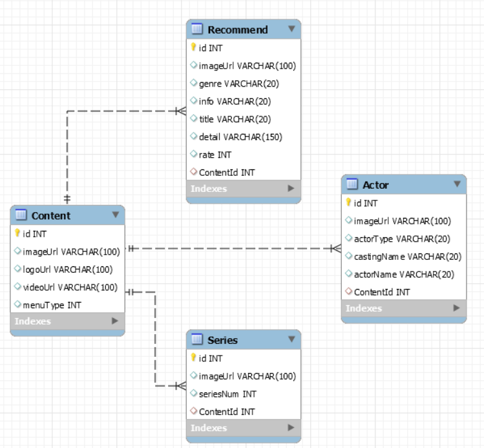The height and width of the screenshot is (448, 484).
Task: Collapse the Actor table with its header arrow
Action: point(457,184)
